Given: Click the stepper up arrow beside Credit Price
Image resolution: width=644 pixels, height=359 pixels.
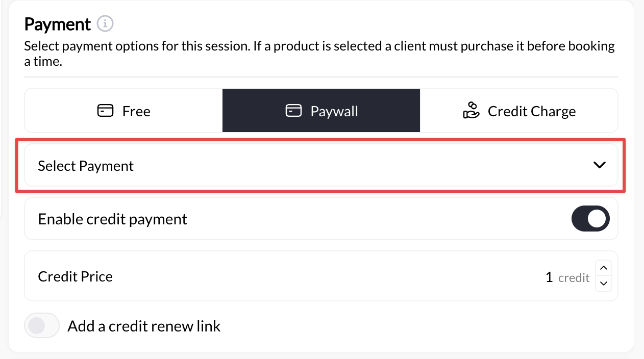Looking at the screenshot, I should pyautogui.click(x=604, y=268).
